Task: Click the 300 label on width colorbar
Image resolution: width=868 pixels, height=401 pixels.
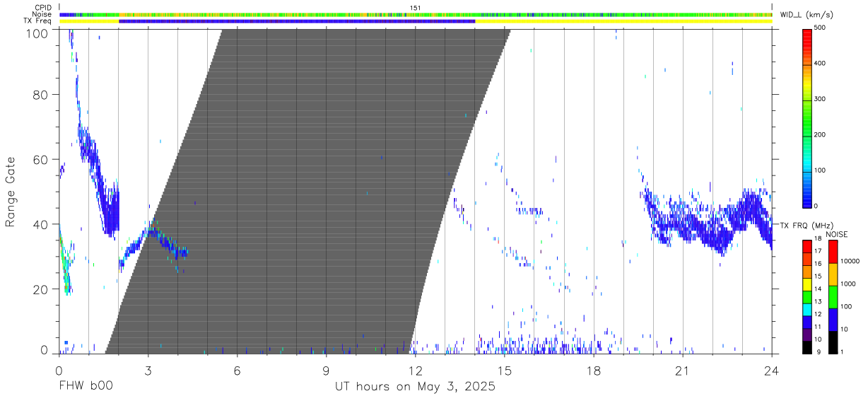Action: tap(818, 99)
